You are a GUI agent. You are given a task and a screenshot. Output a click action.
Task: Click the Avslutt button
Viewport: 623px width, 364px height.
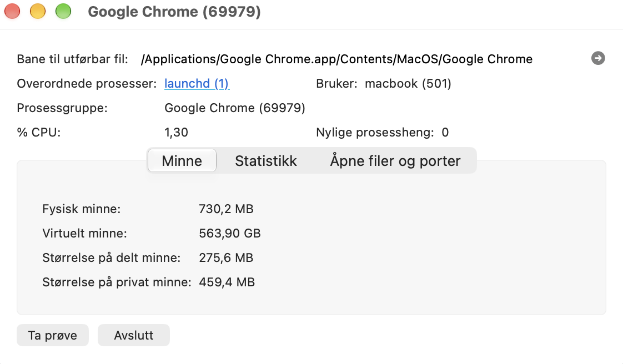[133, 335]
